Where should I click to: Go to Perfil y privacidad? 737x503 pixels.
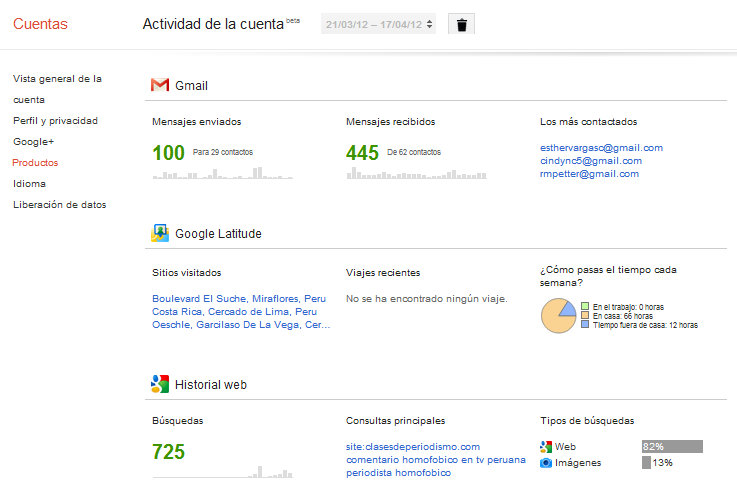point(55,121)
